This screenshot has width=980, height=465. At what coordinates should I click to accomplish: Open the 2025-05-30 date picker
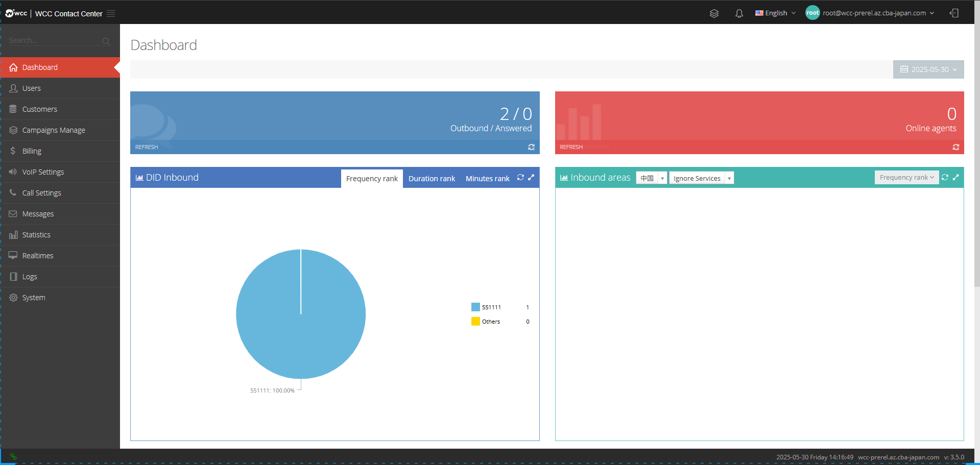click(x=928, y=69)
